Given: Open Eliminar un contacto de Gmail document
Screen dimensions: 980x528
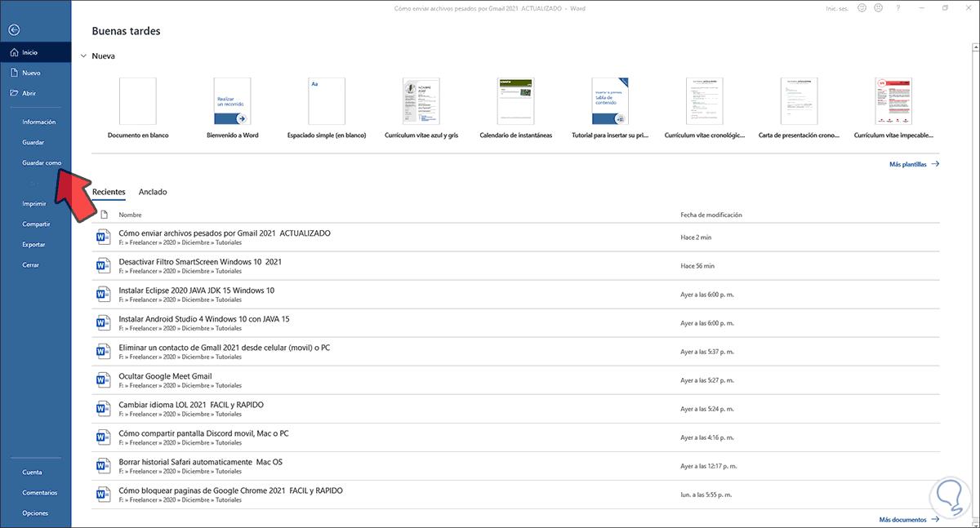Looking at the screenshot, I should (516, 352).
